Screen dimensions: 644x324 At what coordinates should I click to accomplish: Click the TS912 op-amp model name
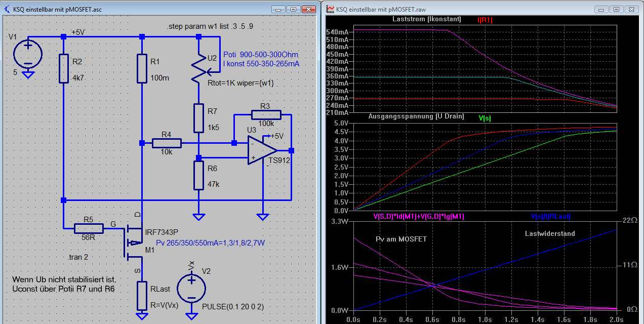[x=279, y=161]
